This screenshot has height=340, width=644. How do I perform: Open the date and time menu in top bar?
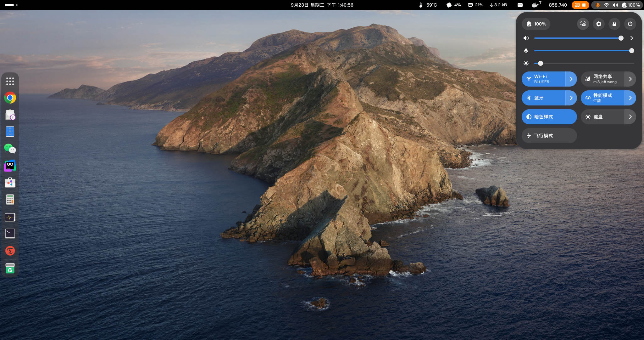pos(322,5)
